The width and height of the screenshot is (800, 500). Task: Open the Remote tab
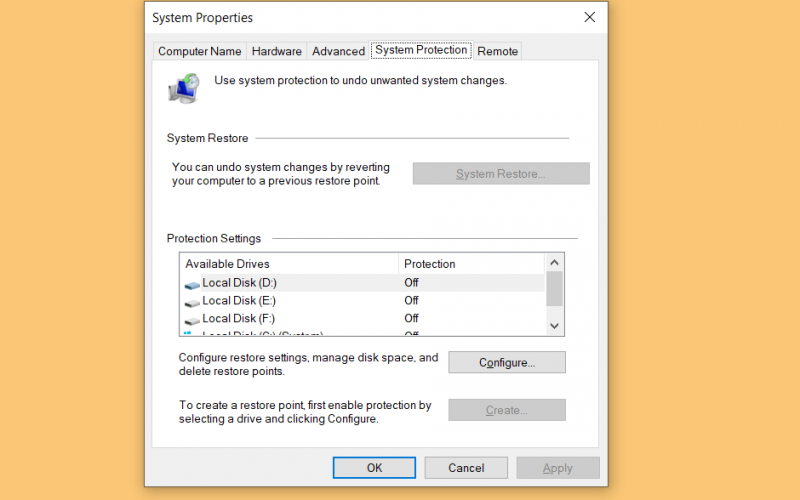[497, 51]
